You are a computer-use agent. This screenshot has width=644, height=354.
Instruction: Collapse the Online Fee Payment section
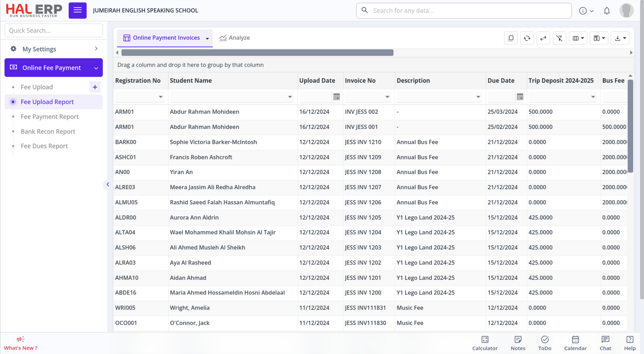53,67
